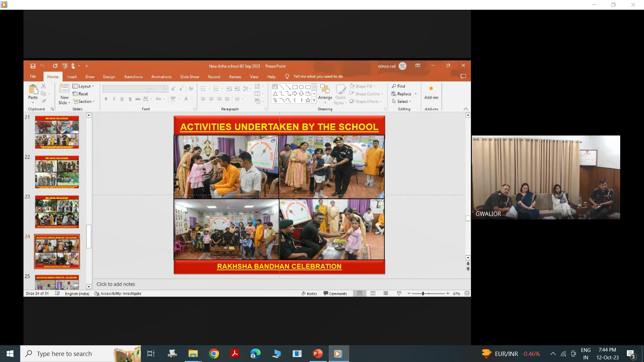Click Increase Font Size icon
This screenshot has height=362, width=644.
(x=173, y=89)
